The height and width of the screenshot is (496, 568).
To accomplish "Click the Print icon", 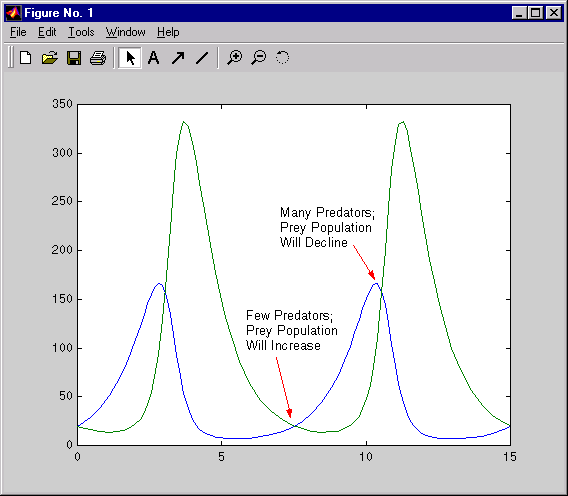I will (x=98, y=58).
